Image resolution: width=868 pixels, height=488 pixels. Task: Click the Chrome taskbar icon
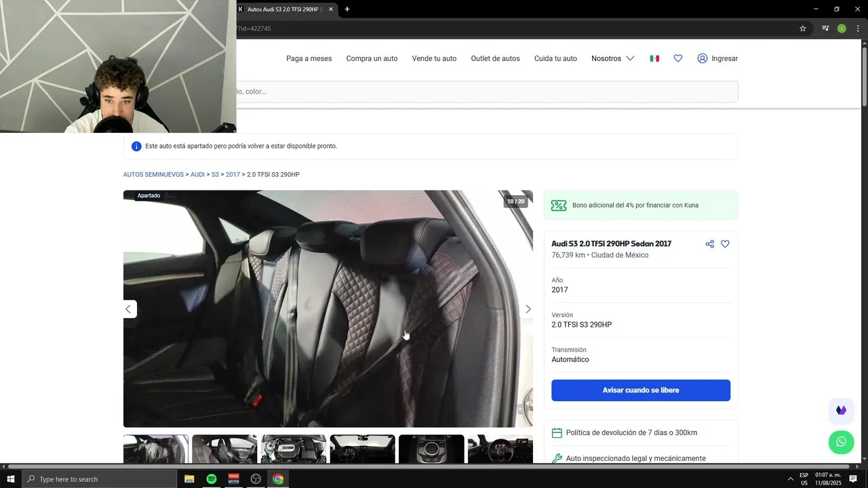[x=278, y=479]
